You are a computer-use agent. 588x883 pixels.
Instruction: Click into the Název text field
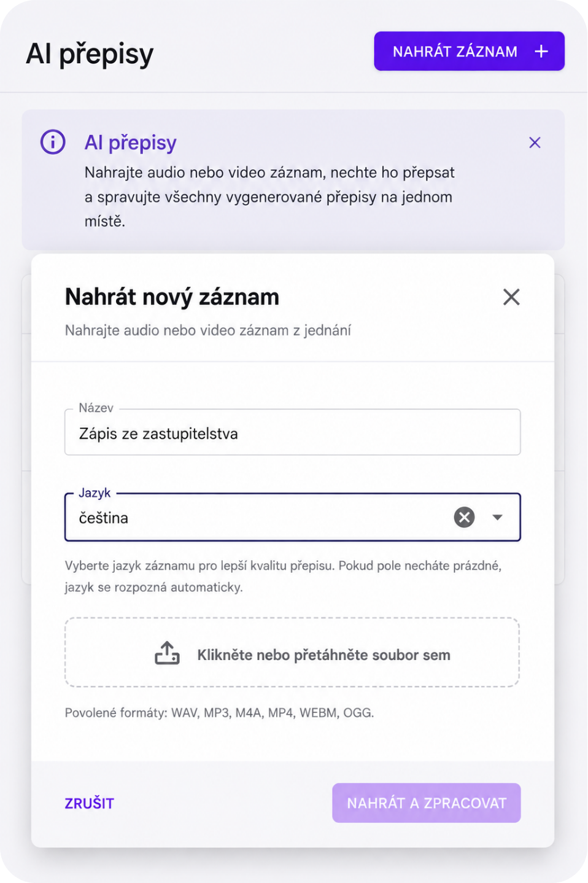tap(293, 433)
